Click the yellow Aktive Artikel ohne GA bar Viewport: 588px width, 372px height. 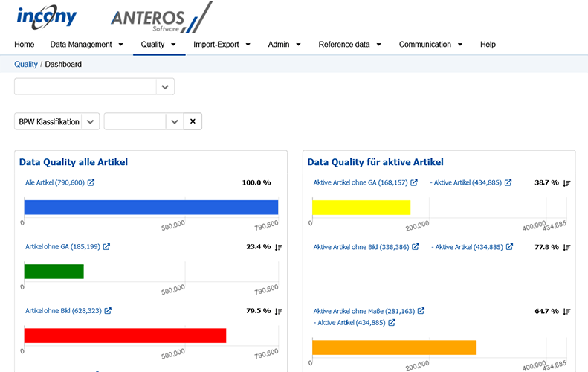(x=361, y=208)
